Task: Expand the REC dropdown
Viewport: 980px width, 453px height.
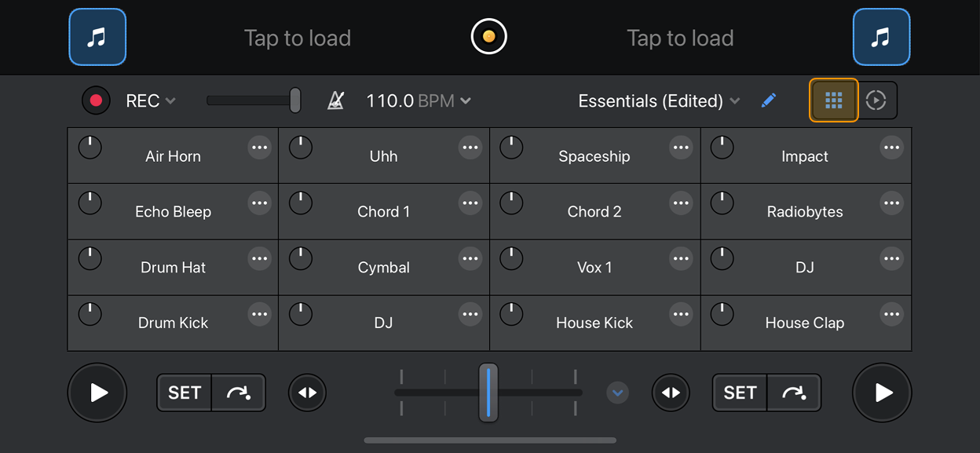Action: click(151, 100)
